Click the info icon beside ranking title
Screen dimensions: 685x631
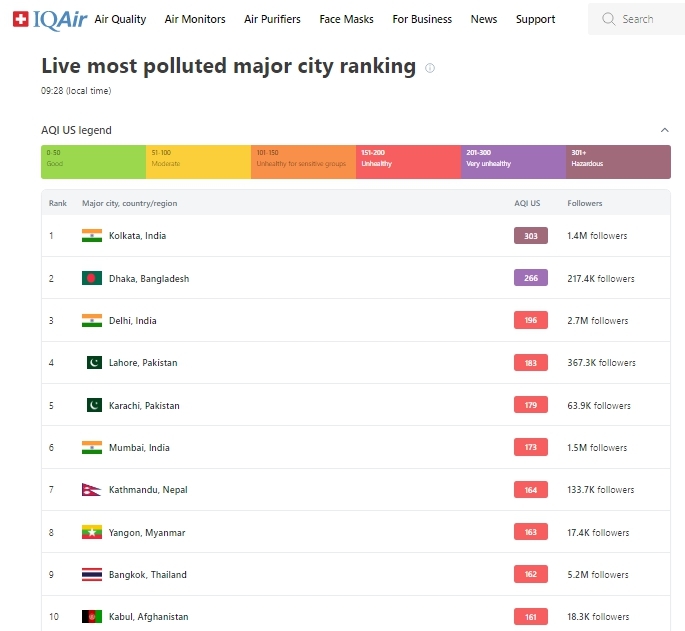point(430,68)
